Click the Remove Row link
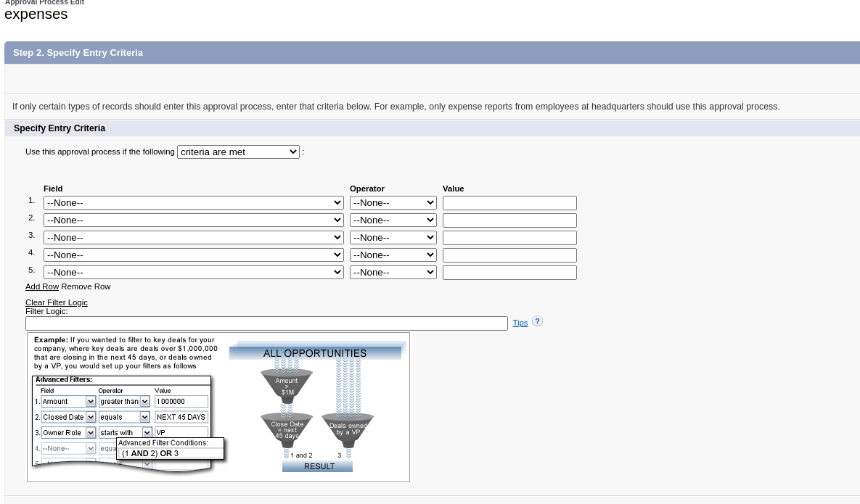The width and height of the screenshot is (860, 504). coord(86,286)
